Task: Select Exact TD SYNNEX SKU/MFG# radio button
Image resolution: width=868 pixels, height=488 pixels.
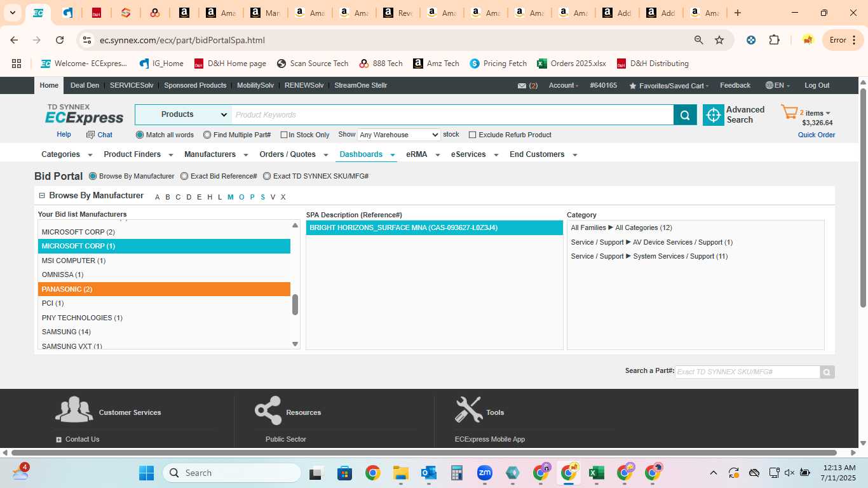Action: 267,176
